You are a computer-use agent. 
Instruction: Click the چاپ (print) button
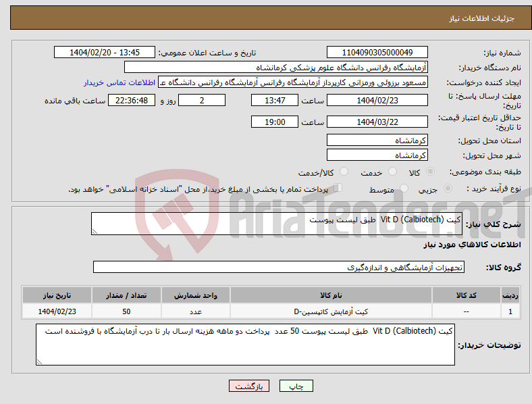(296, 386)
